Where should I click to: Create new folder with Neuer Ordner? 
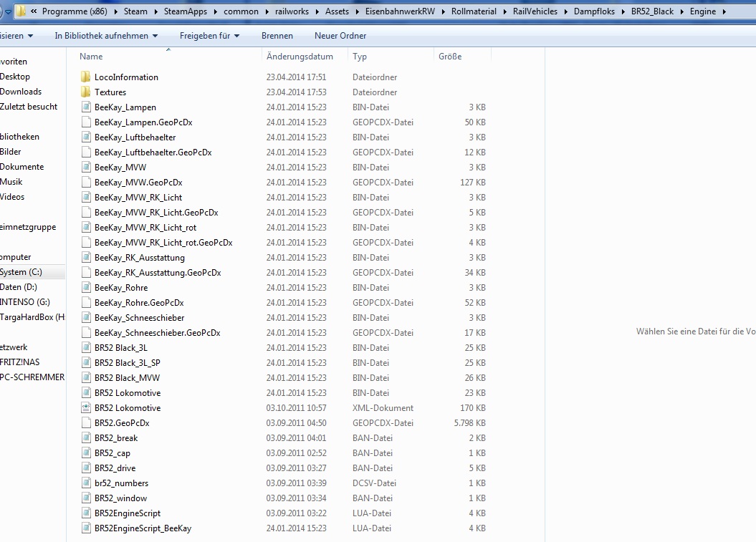(x=340, y=36)
